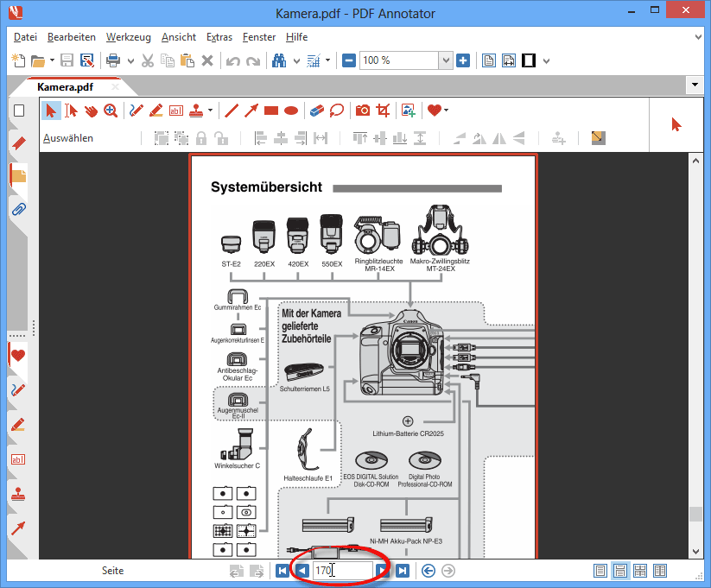Screen dimensions: 711x588
Task: Pick the Pen annotation tool
Action: pos(136,111)
